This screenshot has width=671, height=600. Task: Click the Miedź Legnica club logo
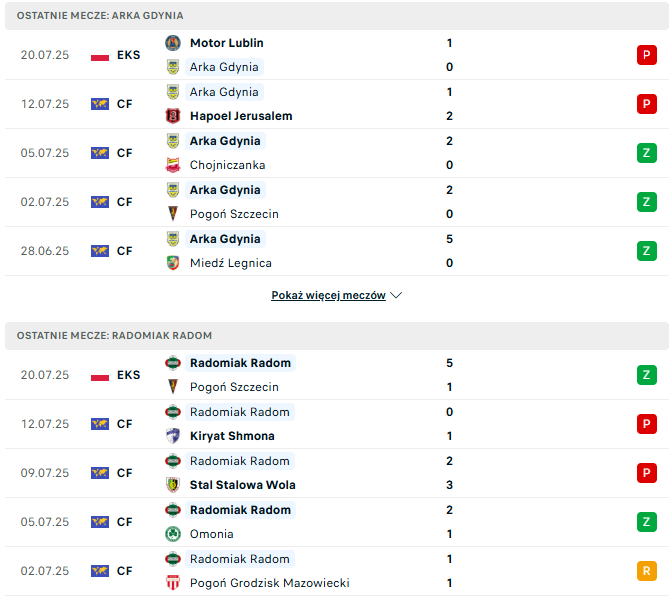[x=173, y=263]
